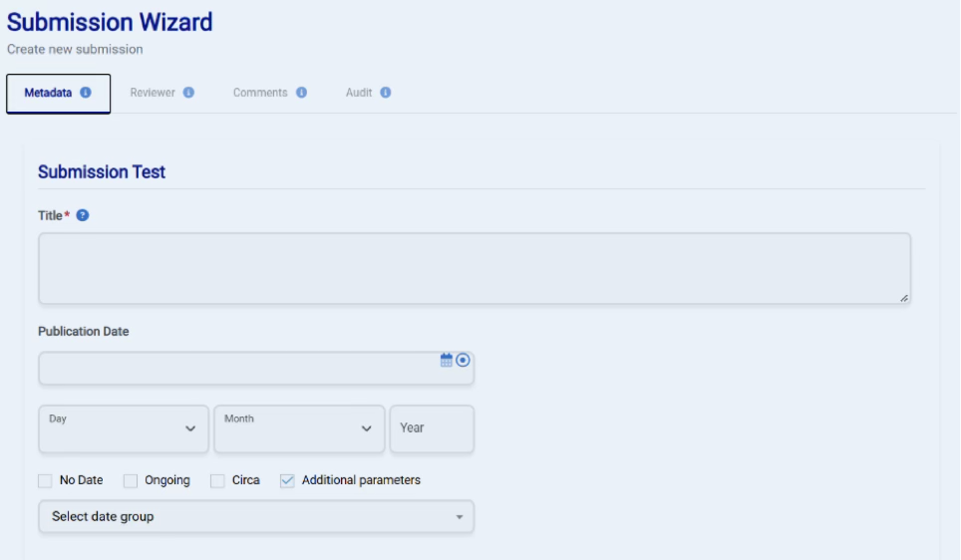This screenshot has height=560, width=961.
Task: Click the Create new submission subtitle
Action: pyautogui.click(x=75, y=50)
